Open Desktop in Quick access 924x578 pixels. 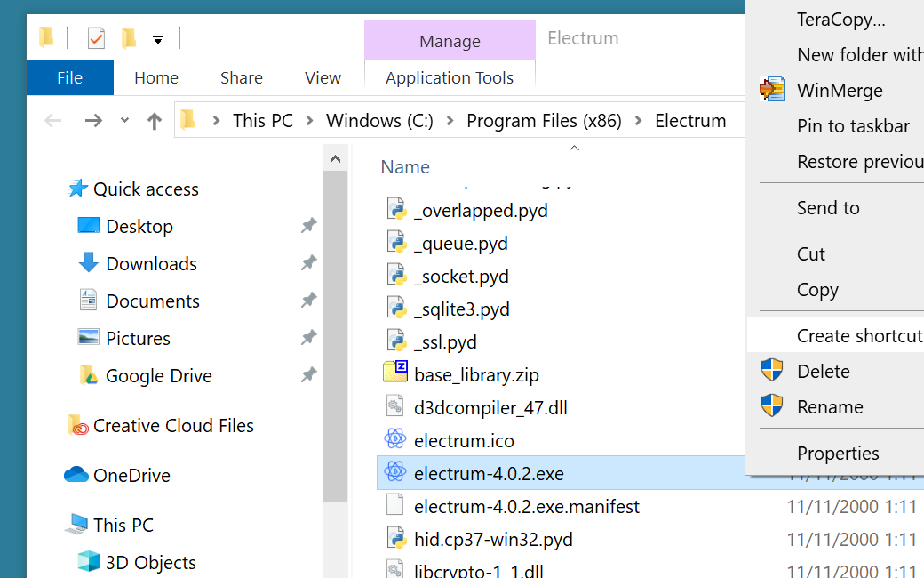pyautogui.click(x=139, y=227)
